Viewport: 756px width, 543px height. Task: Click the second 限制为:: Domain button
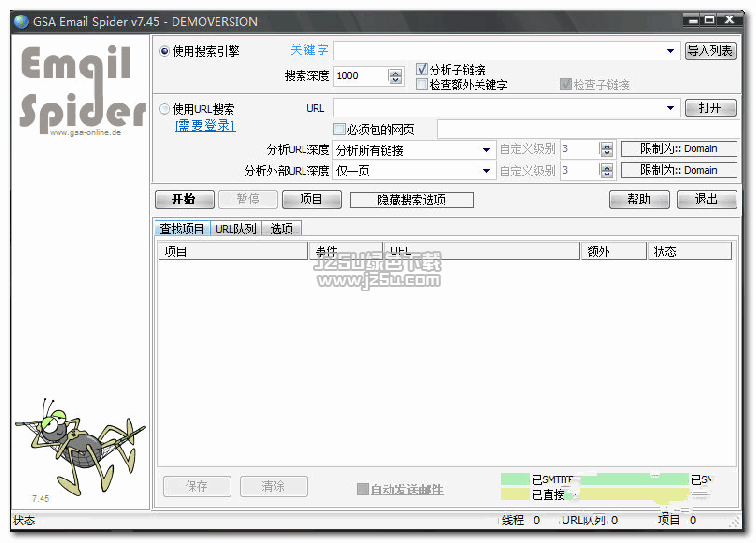[679, 170]
